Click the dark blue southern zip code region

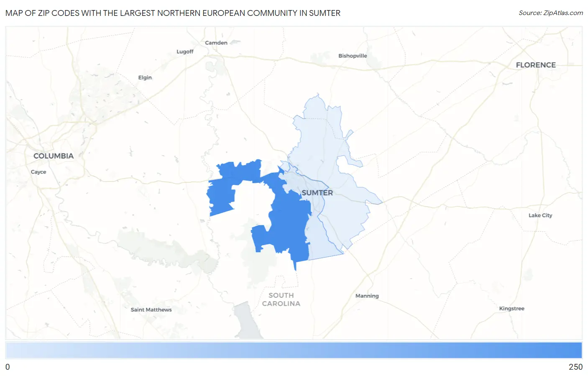click(x=289, y=226)
